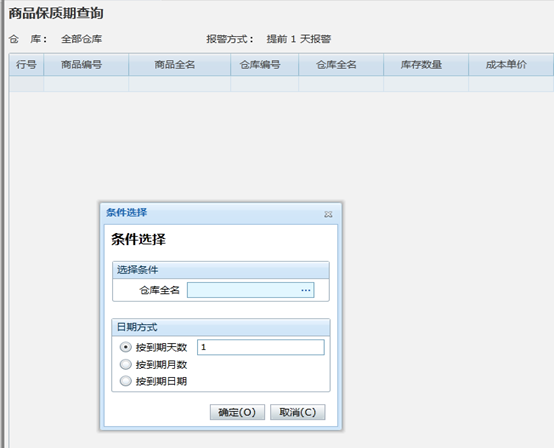Select the 按到期天数 radio option
This screenshot has height=448, width=554.
[125, 347]
